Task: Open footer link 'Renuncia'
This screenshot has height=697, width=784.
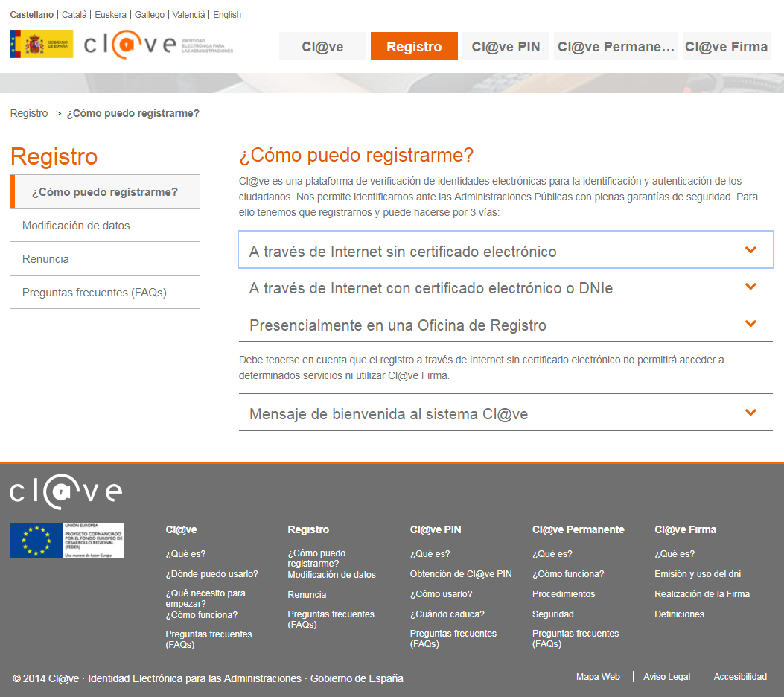Action: pyautogui.click(x=307, y=595)
